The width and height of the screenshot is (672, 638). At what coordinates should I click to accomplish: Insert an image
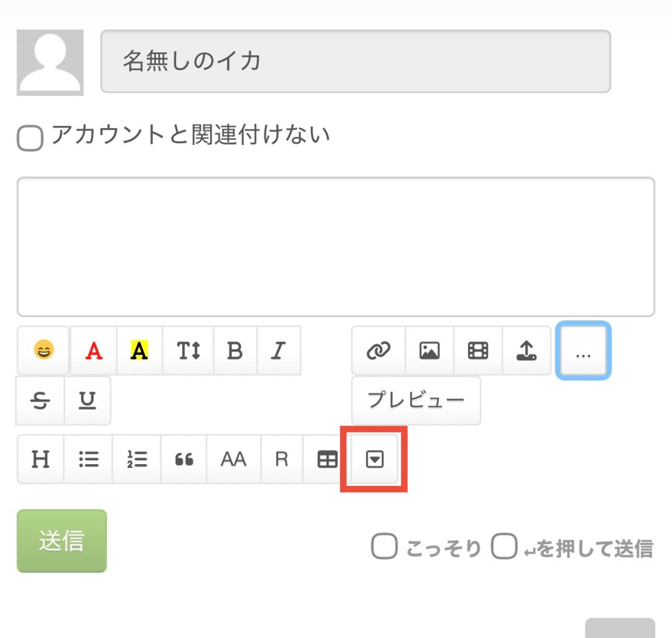[x=429, y=351]
